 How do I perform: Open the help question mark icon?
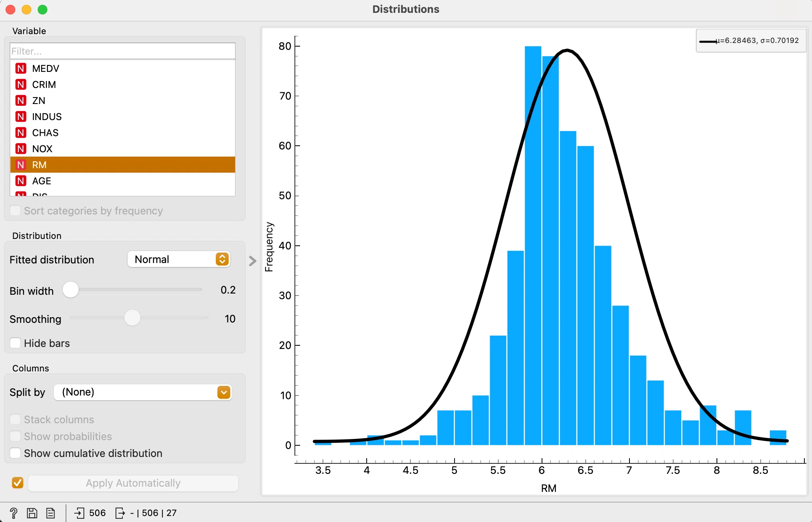[13, 513]
